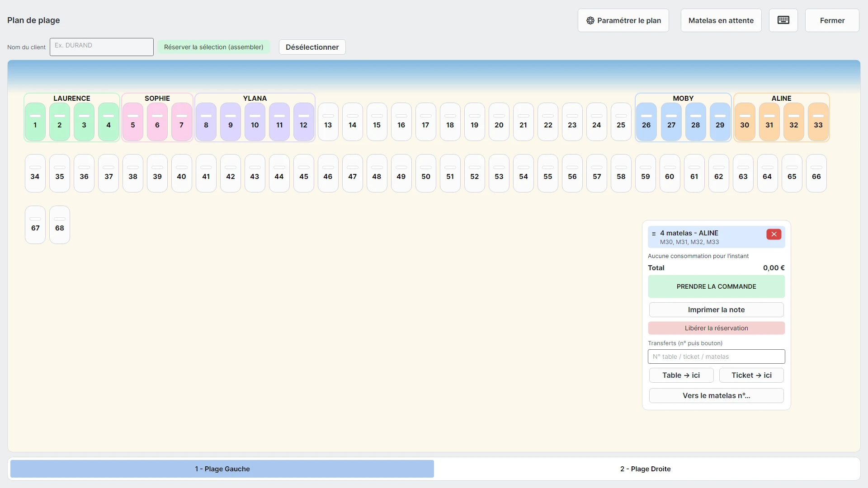Viewport: 868px width, 488px height.
Task: Click Réserver la sélection (assembler)
Action: [x=214, y=47]
